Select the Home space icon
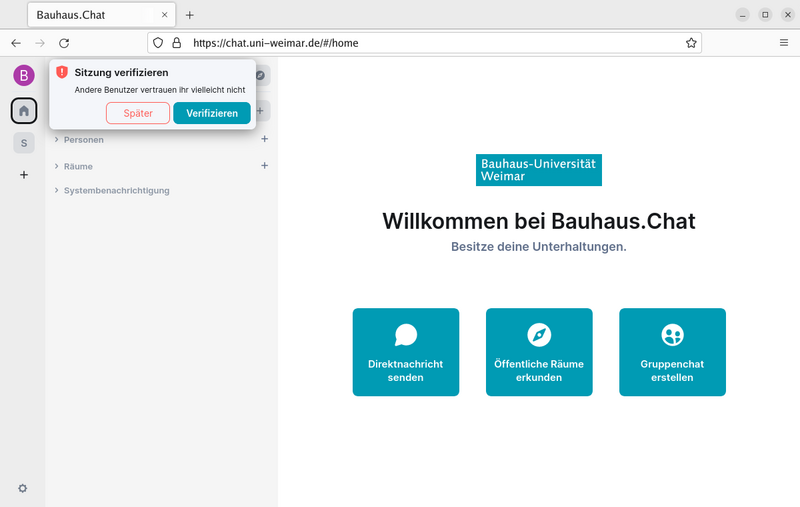The width and height of the screenshot is (800, 507). coord(24,111)
